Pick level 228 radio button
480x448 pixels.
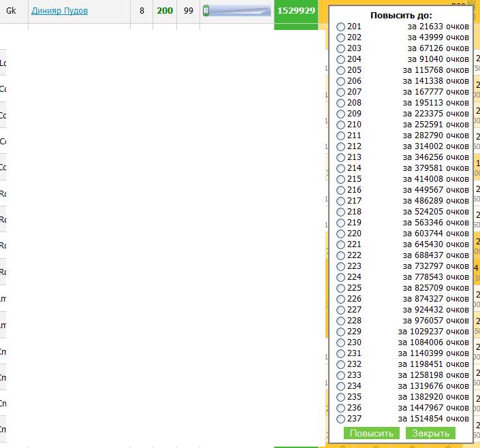[x=340, y=321]
